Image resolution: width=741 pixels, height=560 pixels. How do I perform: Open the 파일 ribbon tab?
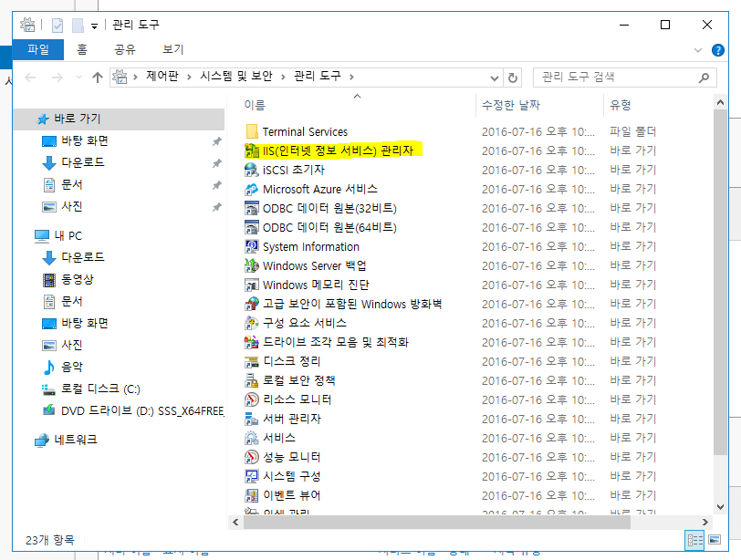click(38, 49)
